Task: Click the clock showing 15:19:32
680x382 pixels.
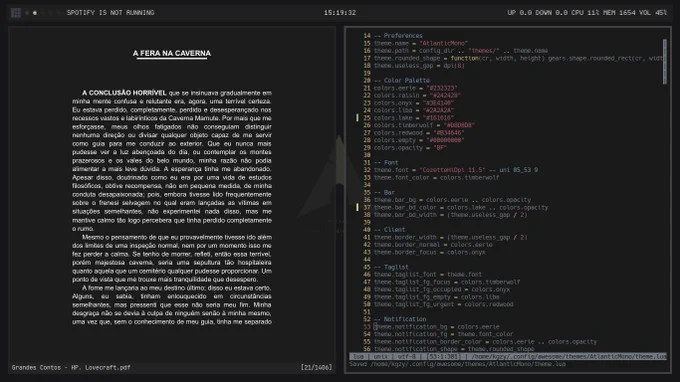Action: (x=340, y=13)
